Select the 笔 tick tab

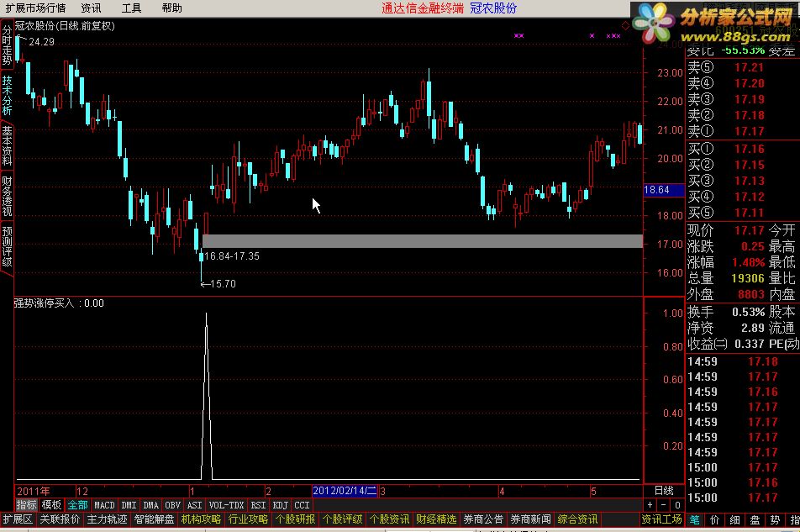pyautogui.click(x=694, y=519)
